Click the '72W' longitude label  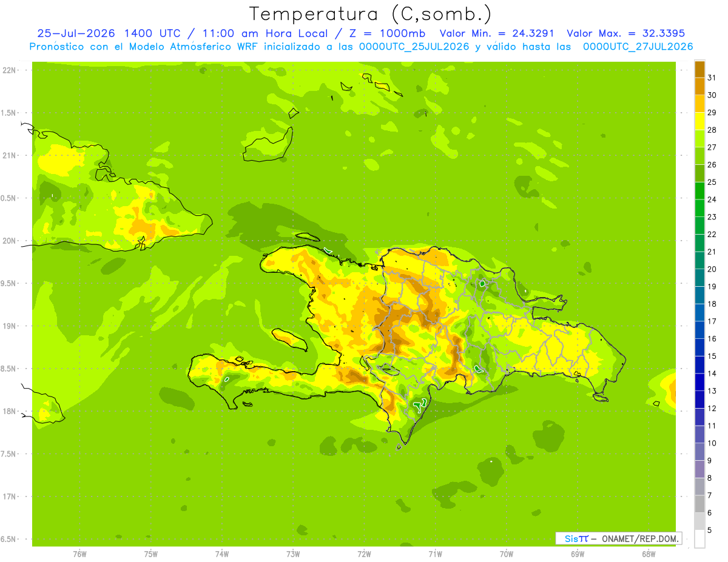pos(364,554)
